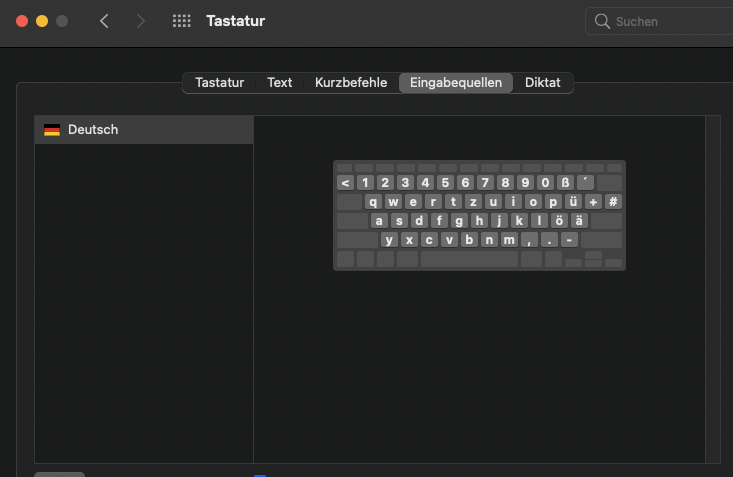Screen dimensions: 733x477
Task: Go back to the previous preferences pane
Action: 104,21
